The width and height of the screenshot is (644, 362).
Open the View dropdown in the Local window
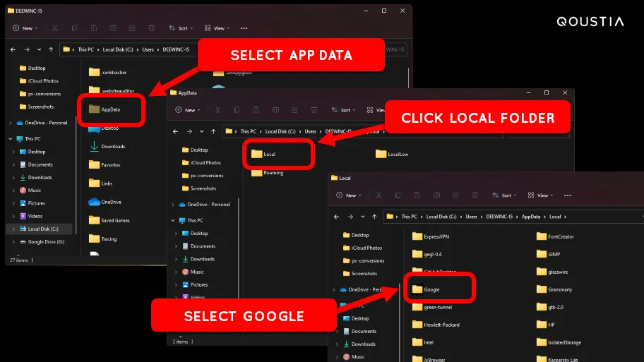tap(540, 195)
